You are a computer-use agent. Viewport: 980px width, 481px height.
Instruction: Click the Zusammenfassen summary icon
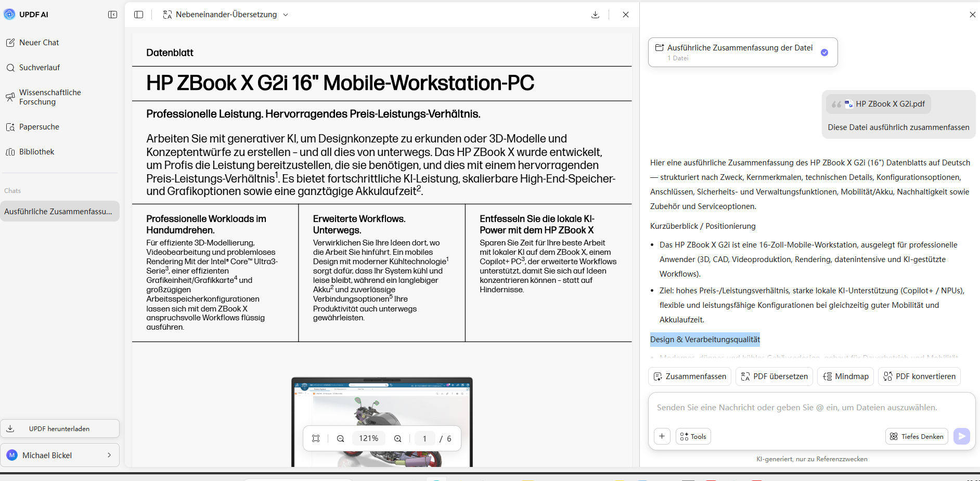click(x=658, y=376)
